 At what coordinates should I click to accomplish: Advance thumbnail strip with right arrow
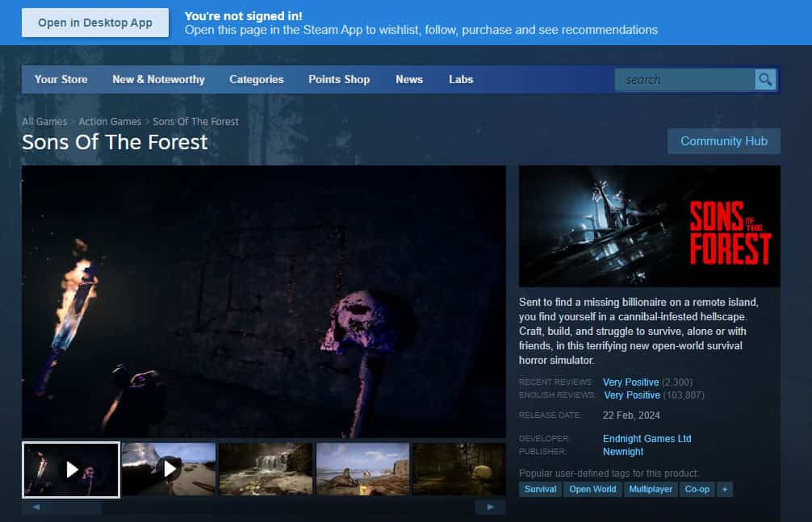[491, 507]
